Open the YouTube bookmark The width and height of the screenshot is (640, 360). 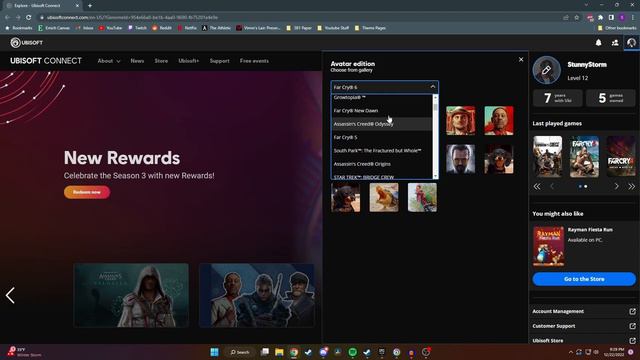[110, 28]
